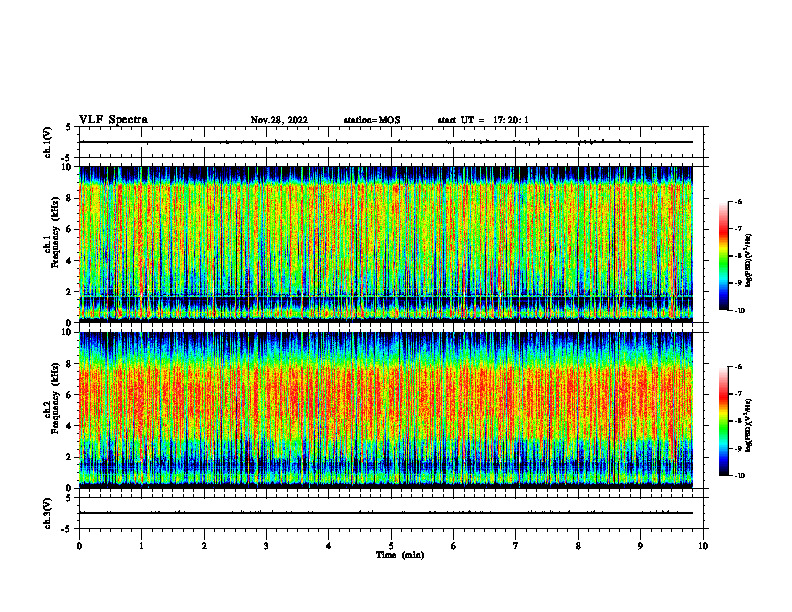Select the date text "Nov.28, 2022"
792x612 pixels.
coord(279,120)
